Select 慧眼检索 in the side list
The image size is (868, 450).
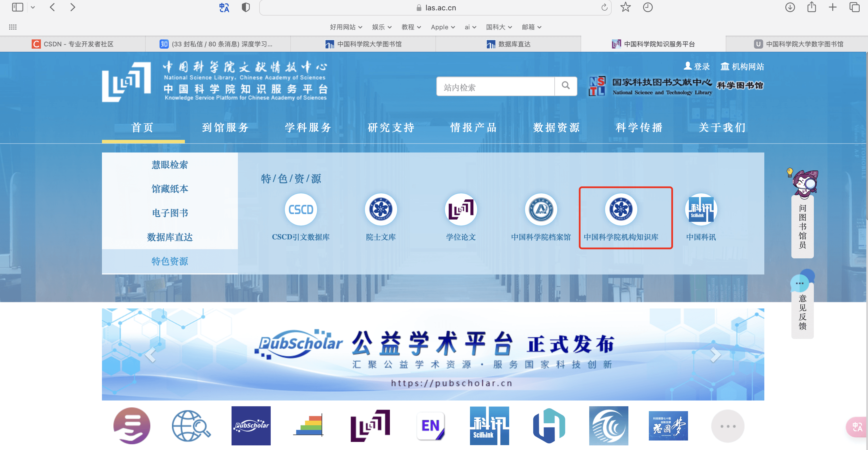point(170,165)
